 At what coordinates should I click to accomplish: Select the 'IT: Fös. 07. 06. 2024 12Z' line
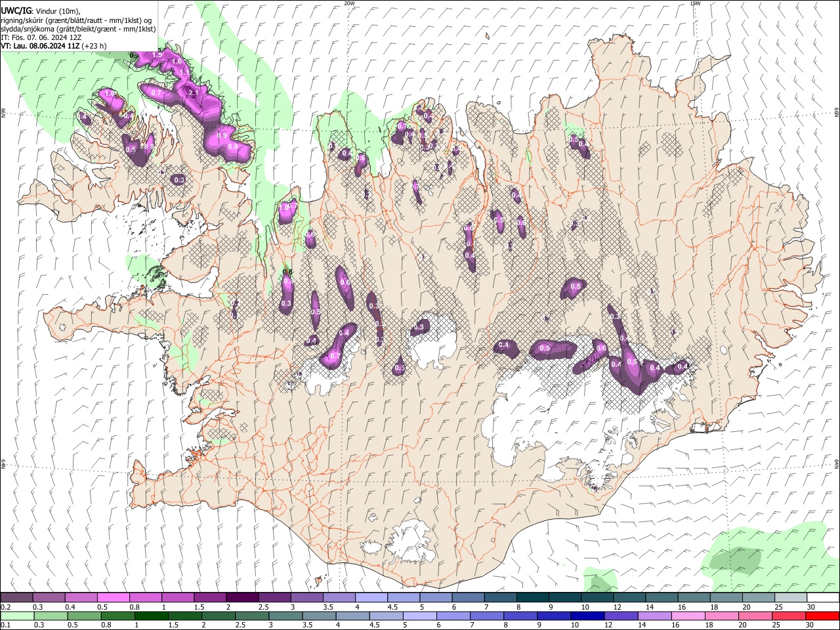click(x=41, y=37)
